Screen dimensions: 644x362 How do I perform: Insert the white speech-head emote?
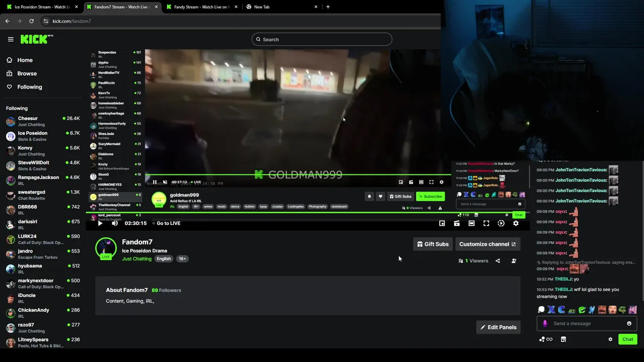[x=541, y=310]
